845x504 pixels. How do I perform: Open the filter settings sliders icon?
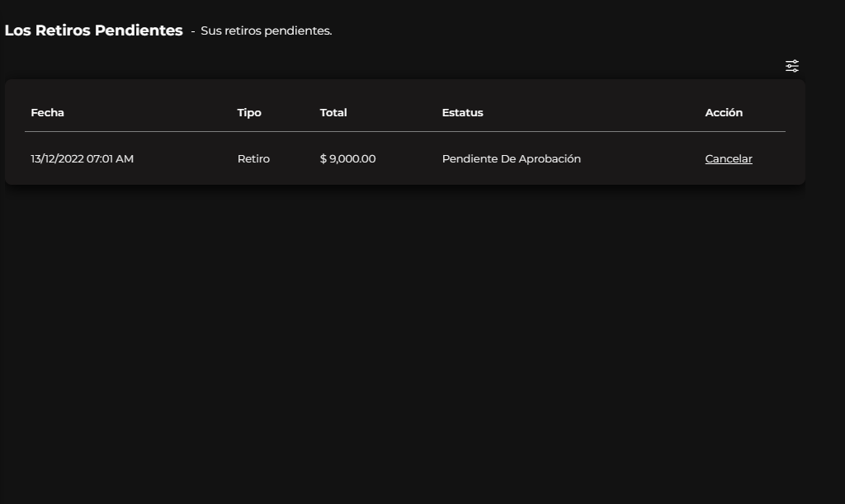(792, 66)
